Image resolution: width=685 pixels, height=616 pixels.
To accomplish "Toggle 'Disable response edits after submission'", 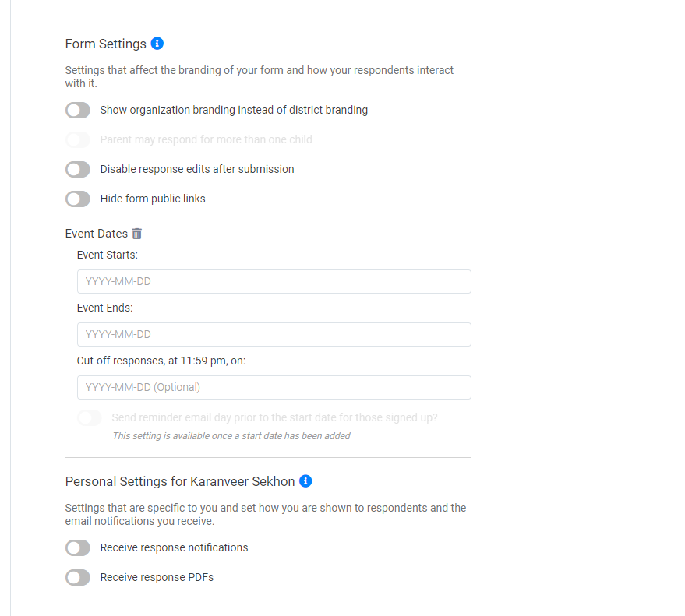I will click(77, 169).
